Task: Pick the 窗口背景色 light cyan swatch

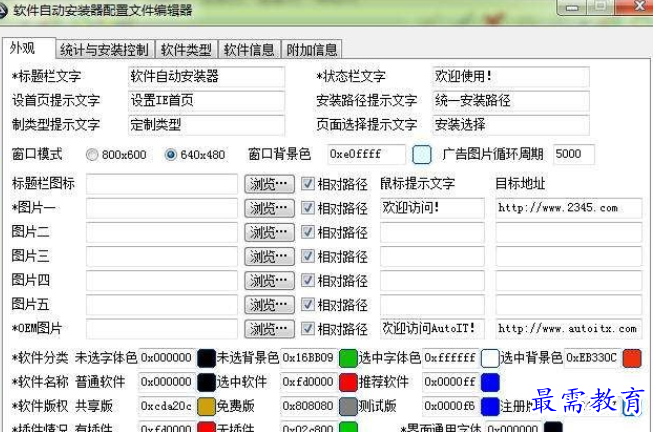Action: point(422,154)
